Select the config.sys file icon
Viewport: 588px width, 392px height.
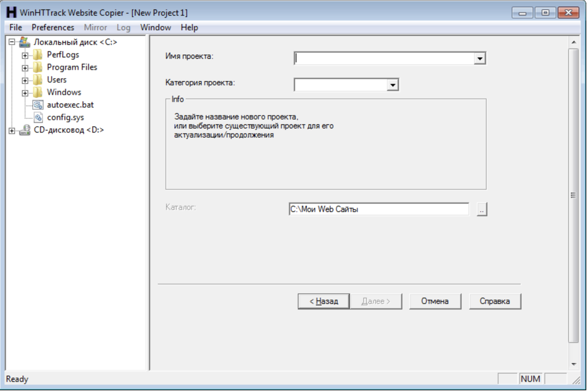pyautogui.click(x=38, y=117)
